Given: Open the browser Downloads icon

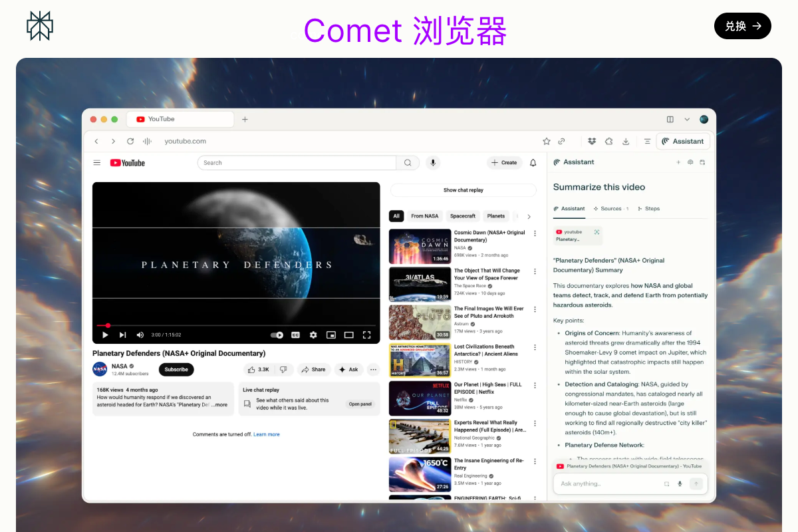Looking at the screenshot, I should (626, 141).
